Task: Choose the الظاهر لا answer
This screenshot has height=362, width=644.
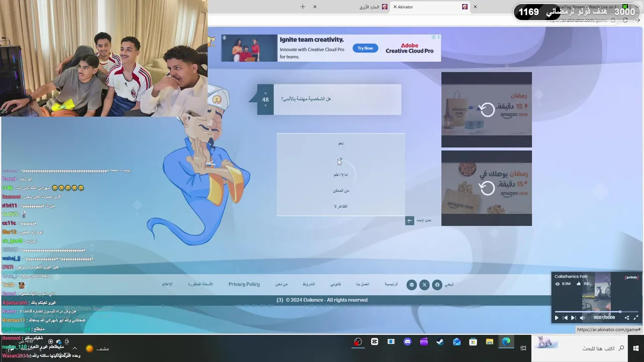Action: (341, 206)
